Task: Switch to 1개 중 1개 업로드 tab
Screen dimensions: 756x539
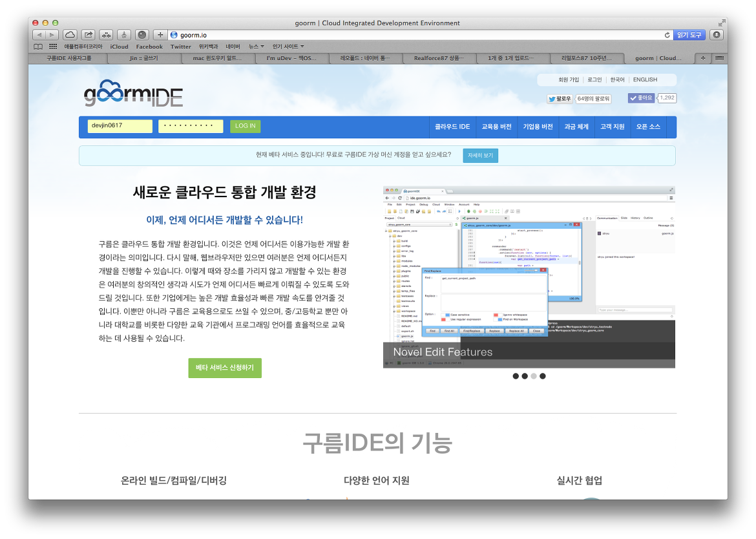Action: 511,58
